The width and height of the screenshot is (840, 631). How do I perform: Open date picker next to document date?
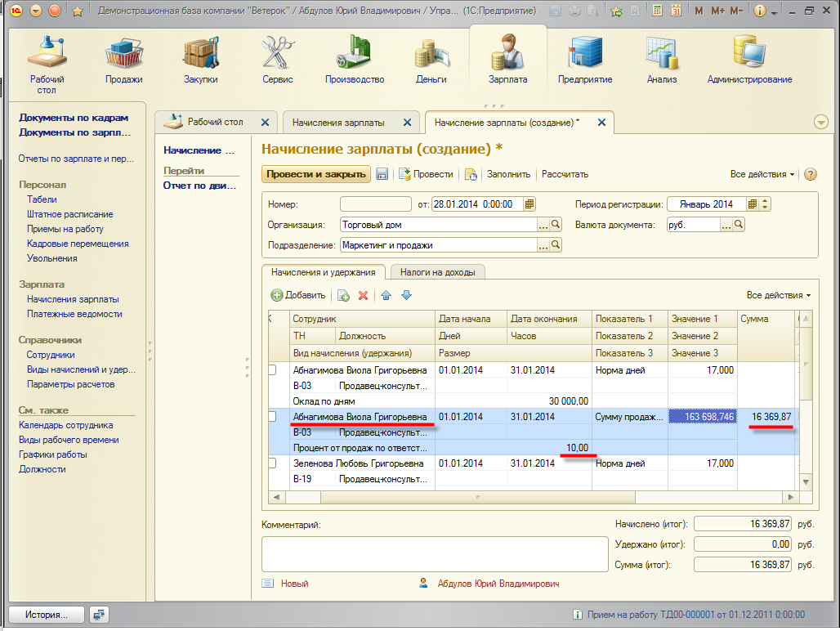coord(529,204)
